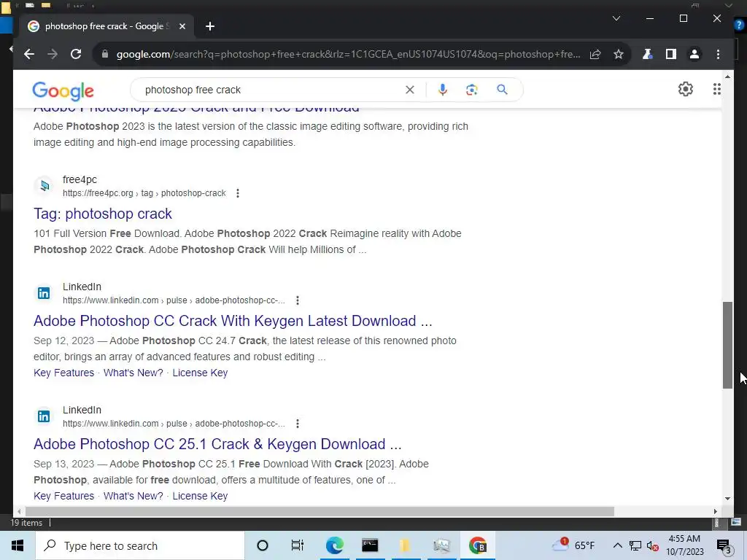Viewport: 747px width, 560px height.
Task: Click the Chrome address bar URL
Action: pos(348,54)
